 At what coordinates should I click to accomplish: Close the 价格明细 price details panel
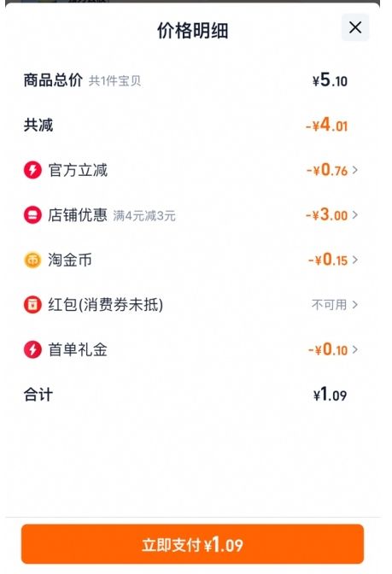point(355,27)
